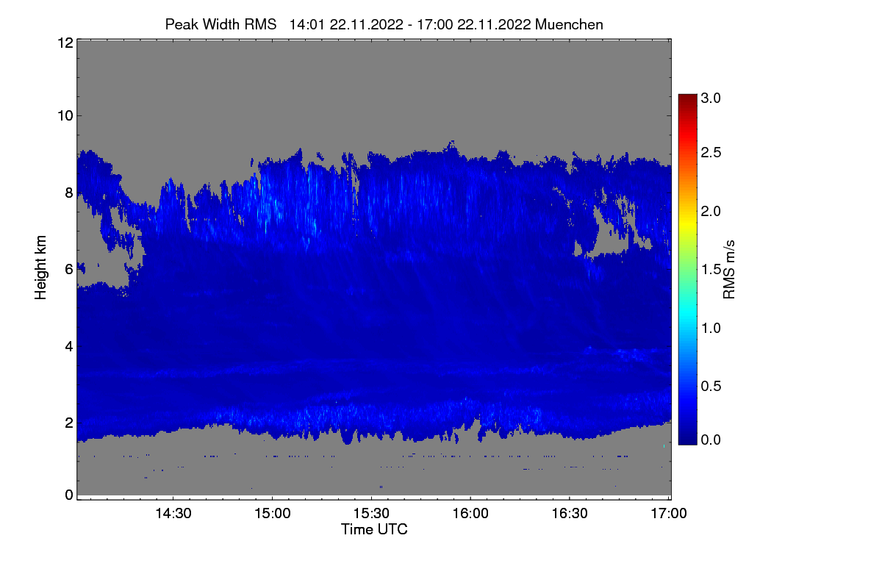Click the colorbar value 2.0
The width and height of the screenshot is (882, 588).
tap(711, 211)
